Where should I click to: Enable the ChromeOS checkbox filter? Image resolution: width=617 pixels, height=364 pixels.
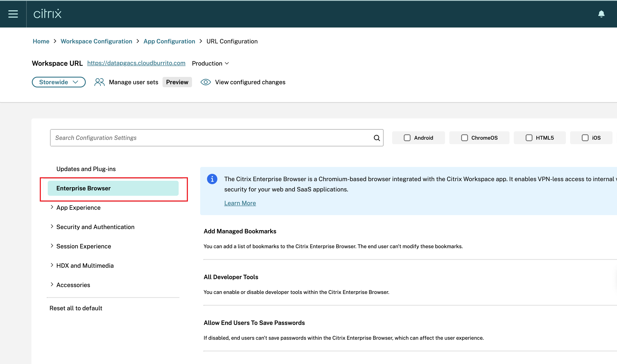464,137
